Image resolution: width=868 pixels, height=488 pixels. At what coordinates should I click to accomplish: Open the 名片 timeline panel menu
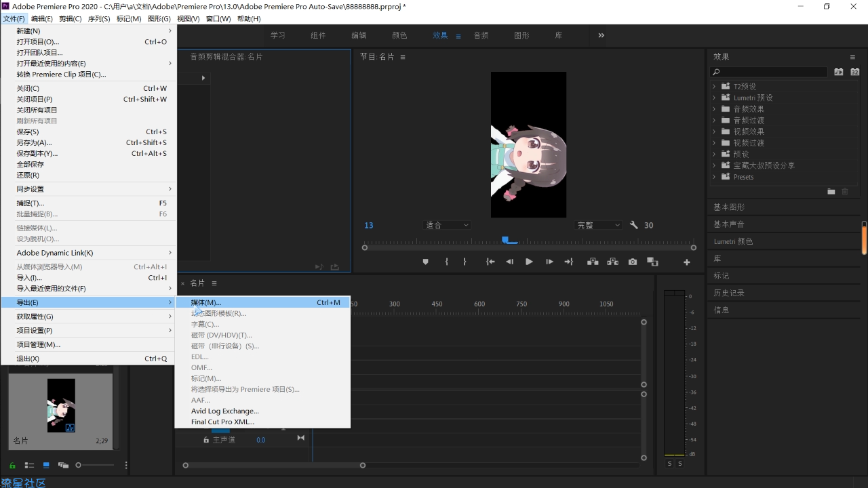point(214,283)
